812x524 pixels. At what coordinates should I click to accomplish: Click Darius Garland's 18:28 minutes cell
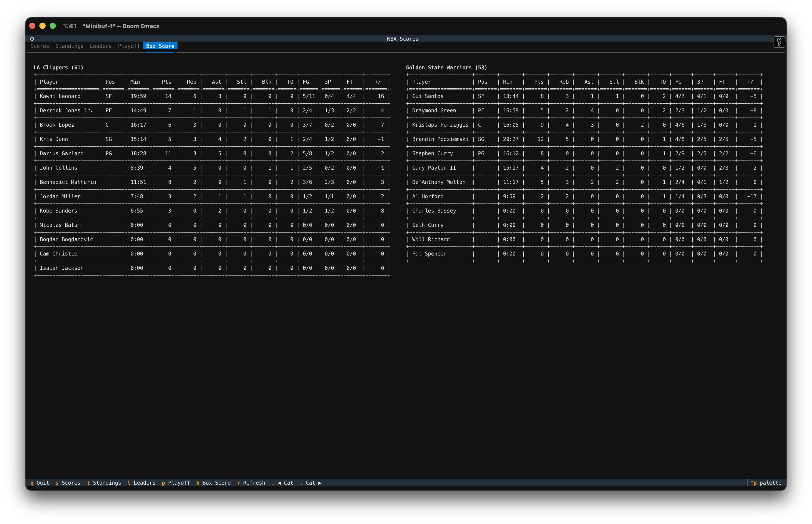point(138,153)
